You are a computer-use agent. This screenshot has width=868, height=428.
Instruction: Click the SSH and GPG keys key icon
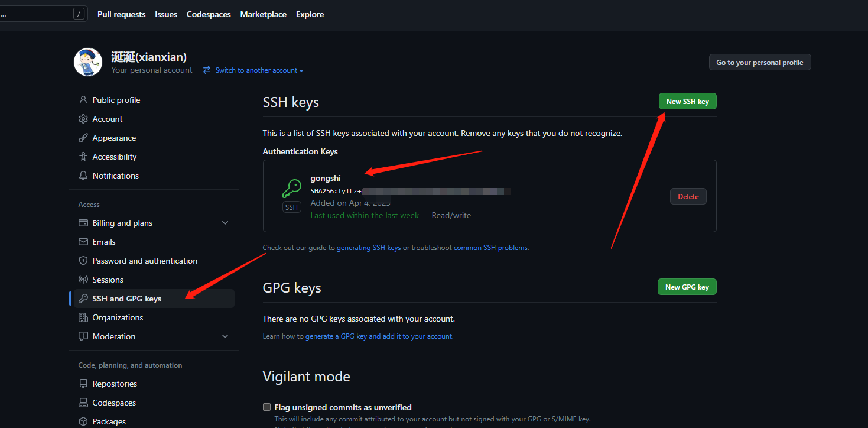click(x=83, y=299)
